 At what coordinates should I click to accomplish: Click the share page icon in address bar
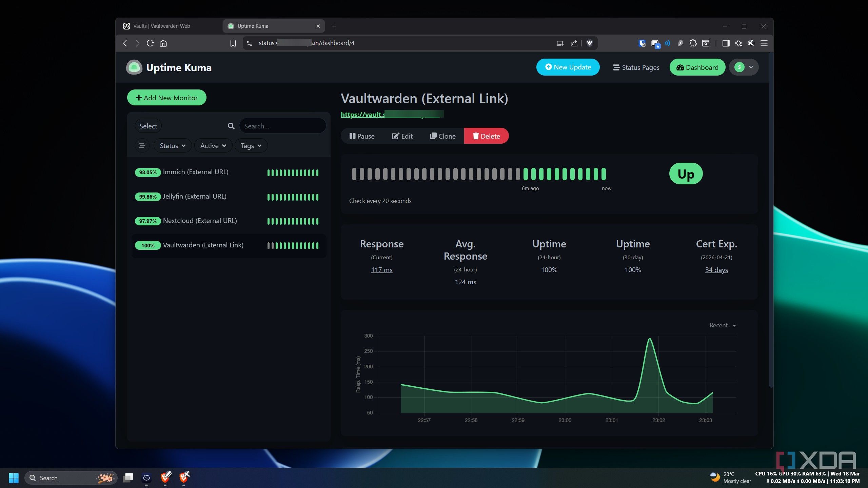click(x=574, y=43)
